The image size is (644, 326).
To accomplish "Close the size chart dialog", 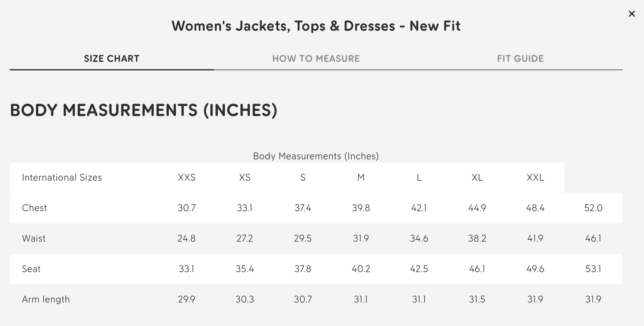I will 632,14.
